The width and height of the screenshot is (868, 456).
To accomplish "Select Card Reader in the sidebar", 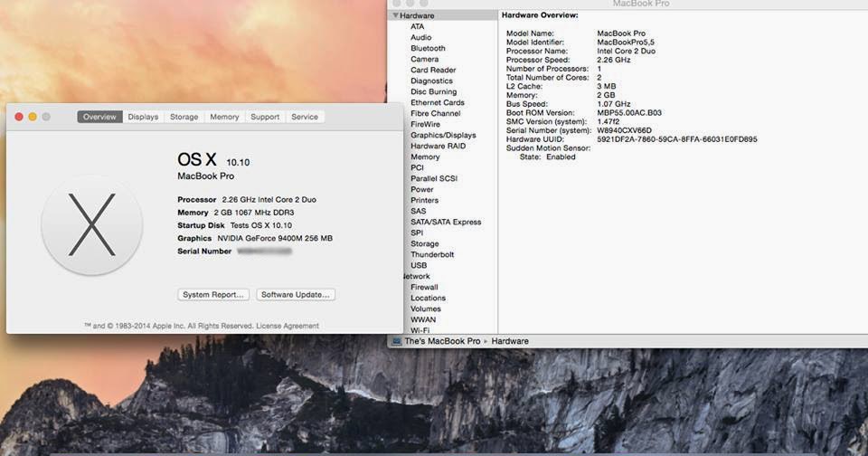I will (x=433, y=70).
